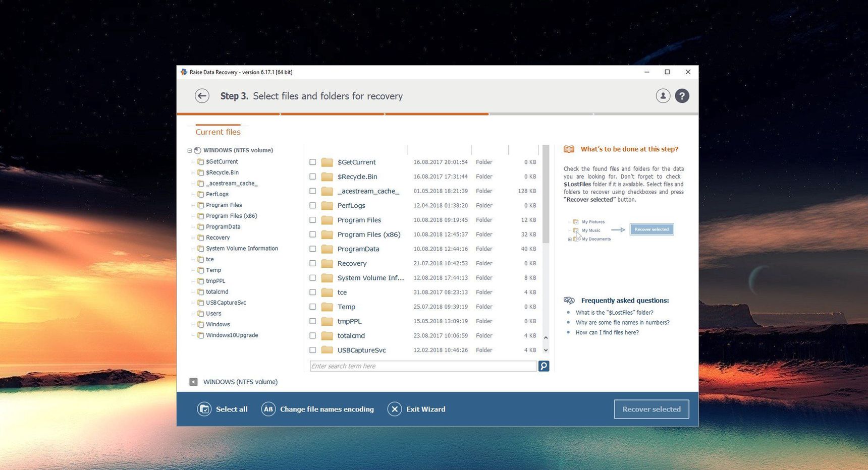The image size is (868, 470).
Task: Click in the search term input field
Action: (x=423, y=366)
